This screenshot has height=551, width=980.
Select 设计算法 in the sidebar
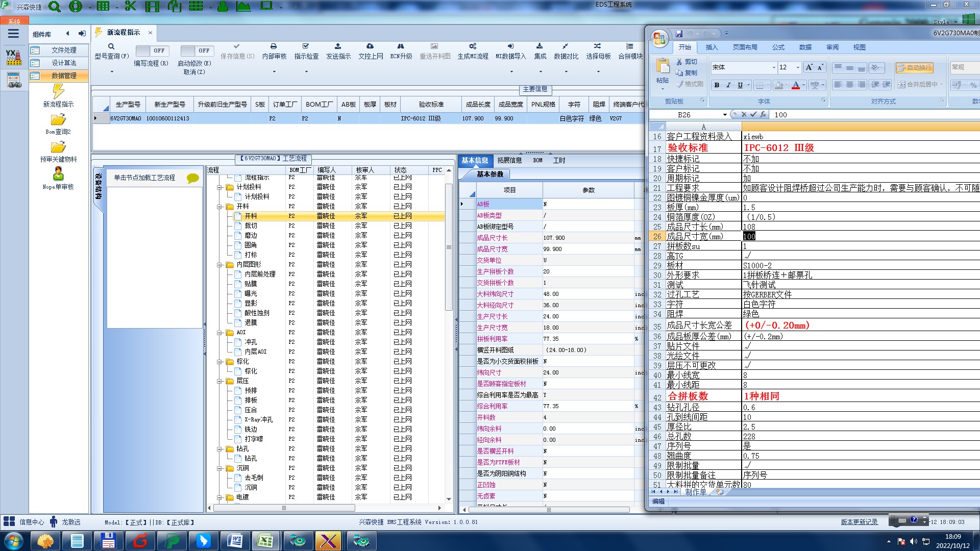pos(64,63)
